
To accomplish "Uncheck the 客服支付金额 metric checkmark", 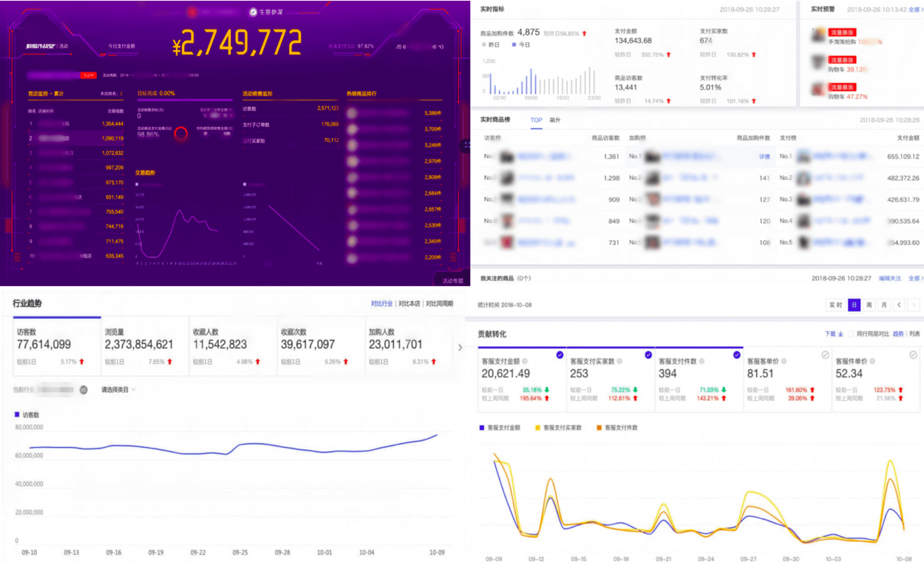I will 560,354.
